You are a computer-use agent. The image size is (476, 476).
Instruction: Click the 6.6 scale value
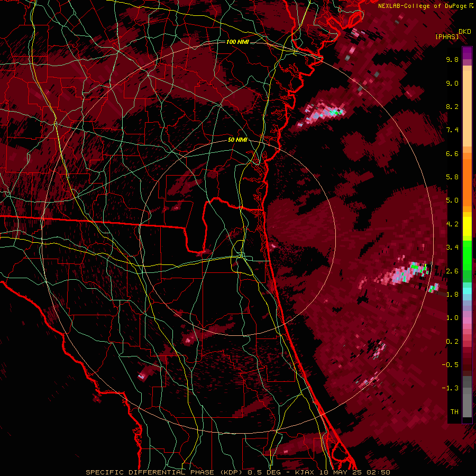point(452,153)
